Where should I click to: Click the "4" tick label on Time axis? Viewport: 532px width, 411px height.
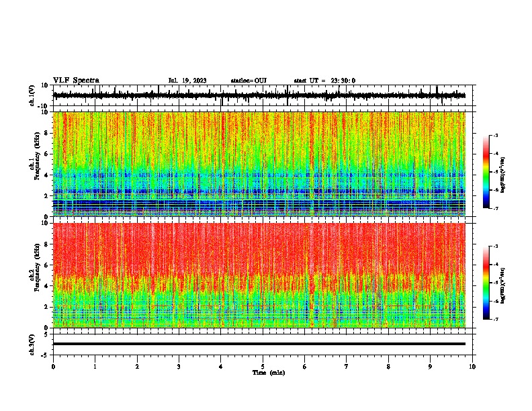point(221,367)
